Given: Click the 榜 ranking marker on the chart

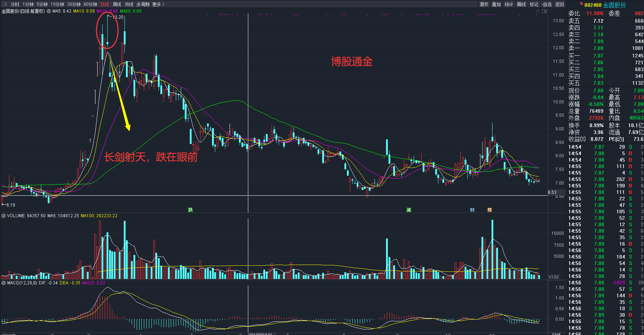Looking at the screenshot, I should pos(489,210).
